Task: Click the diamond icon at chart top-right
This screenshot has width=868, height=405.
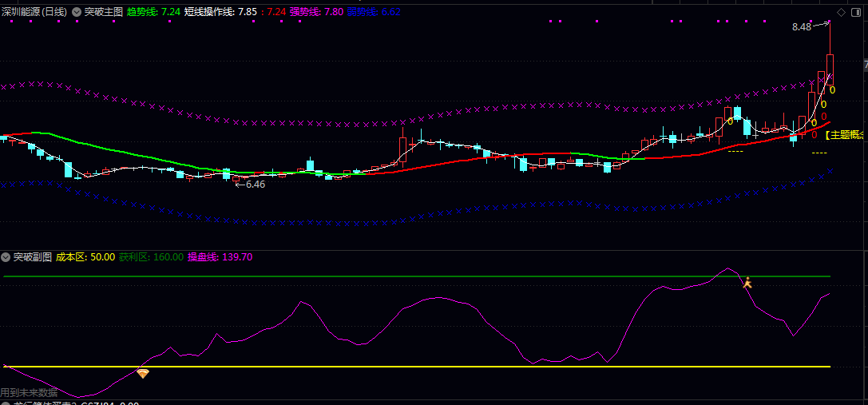Action: coord(841,12)
